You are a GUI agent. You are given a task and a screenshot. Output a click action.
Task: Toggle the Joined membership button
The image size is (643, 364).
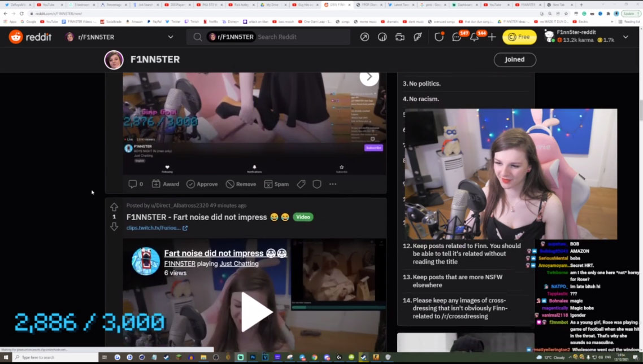[x=515, y=60]
